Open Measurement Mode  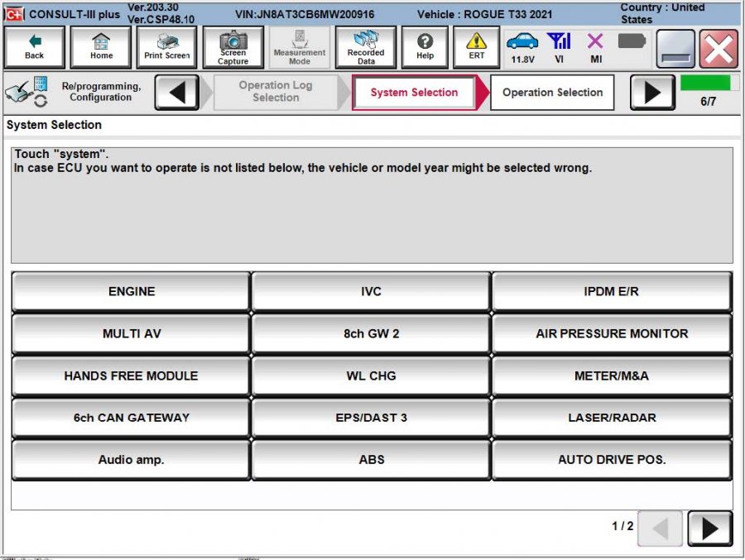[x=299, y=46]
